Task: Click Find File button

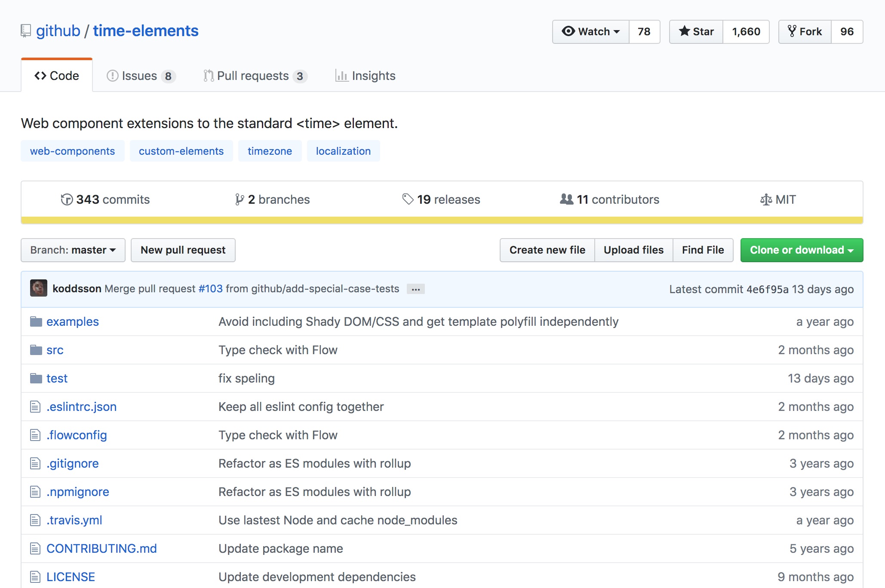Action: tap(703, 250)
